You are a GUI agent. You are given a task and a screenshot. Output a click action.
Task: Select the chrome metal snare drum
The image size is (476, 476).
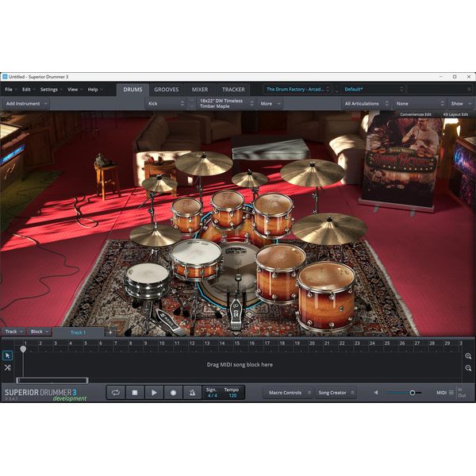pyautogui.click(x=148, y=280)
